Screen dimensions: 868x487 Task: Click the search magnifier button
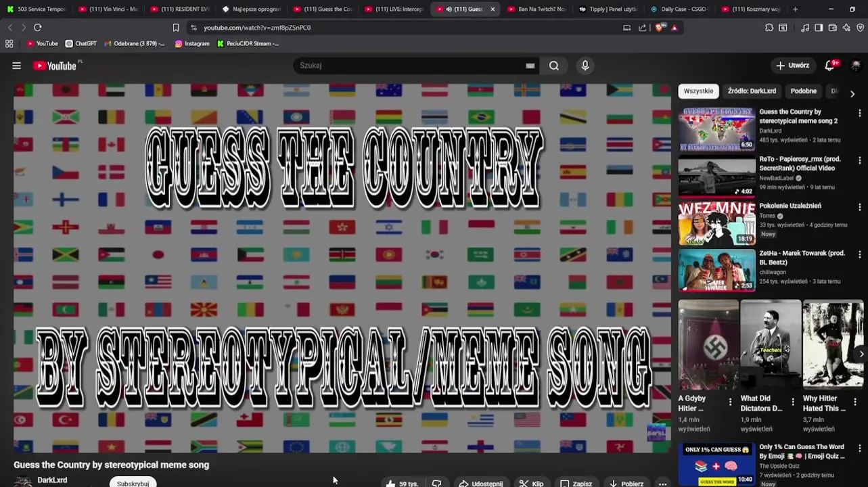pyautogui.click(x=554, y=66)
